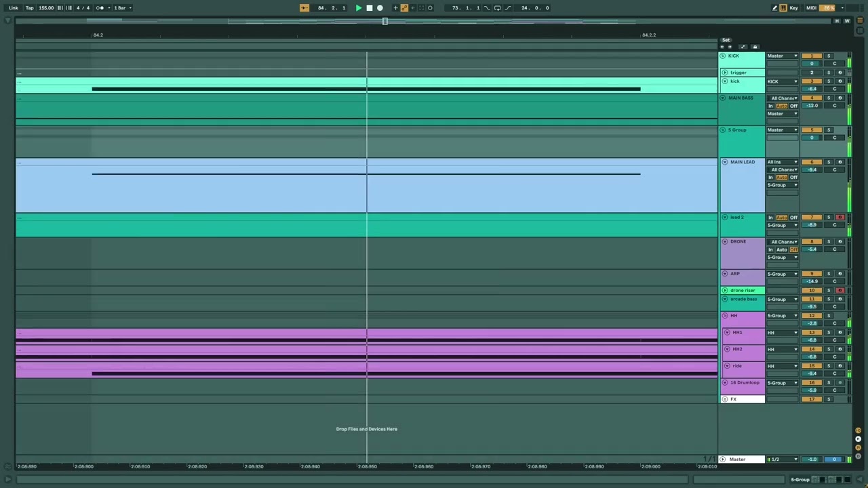Start playback with the Play button
This screenshot has width=868, height=488.
[x=359, y=8]
